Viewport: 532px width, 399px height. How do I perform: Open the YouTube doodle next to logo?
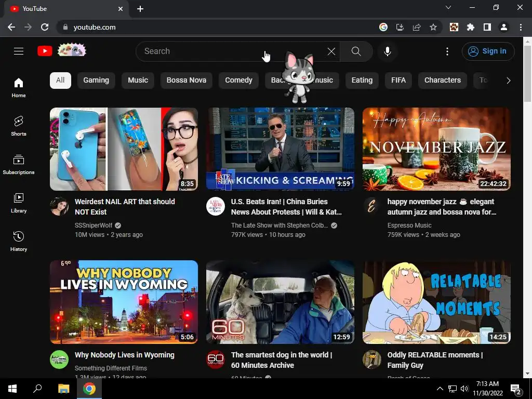point(72,50)
